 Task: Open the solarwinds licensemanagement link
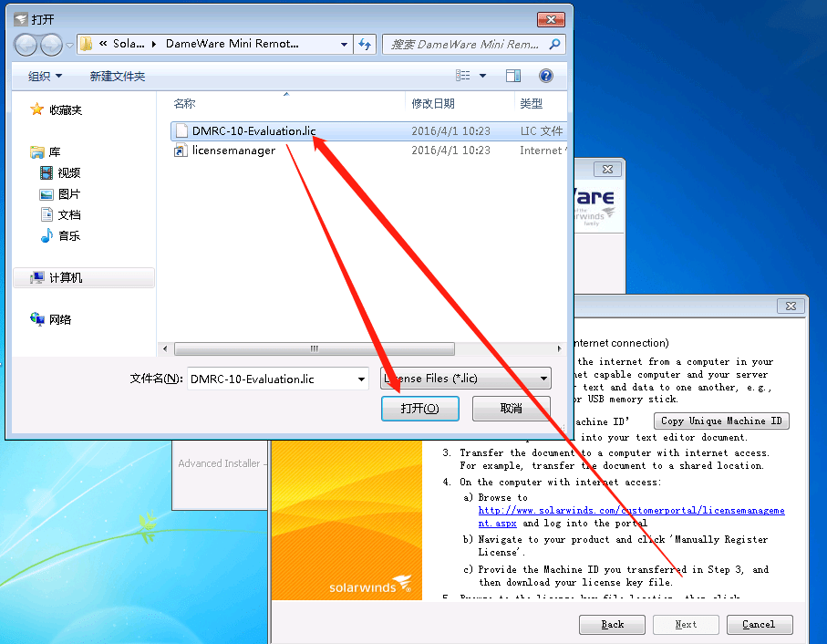click(631, 511)
